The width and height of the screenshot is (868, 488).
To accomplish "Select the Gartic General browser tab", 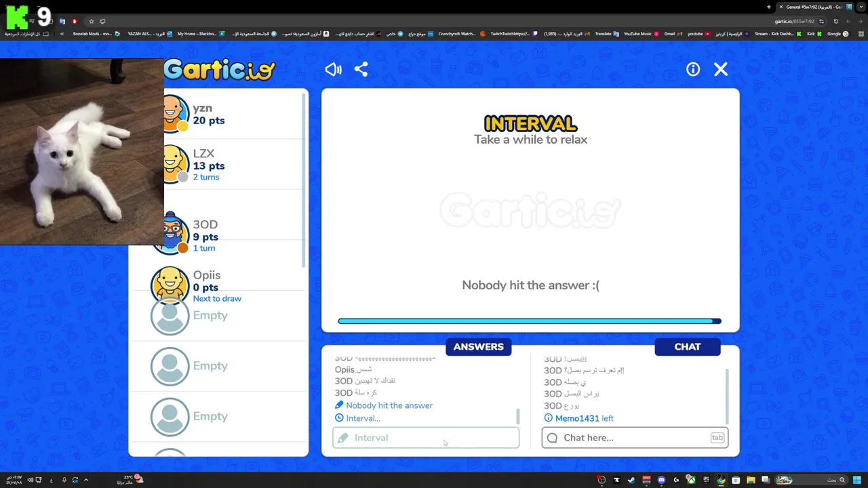I will 815,7.
